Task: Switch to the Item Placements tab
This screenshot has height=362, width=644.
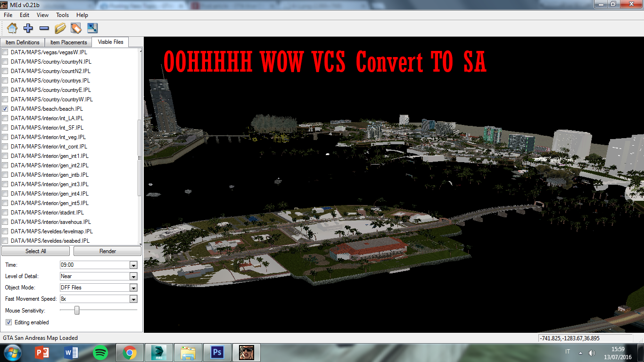Action: 69,42
